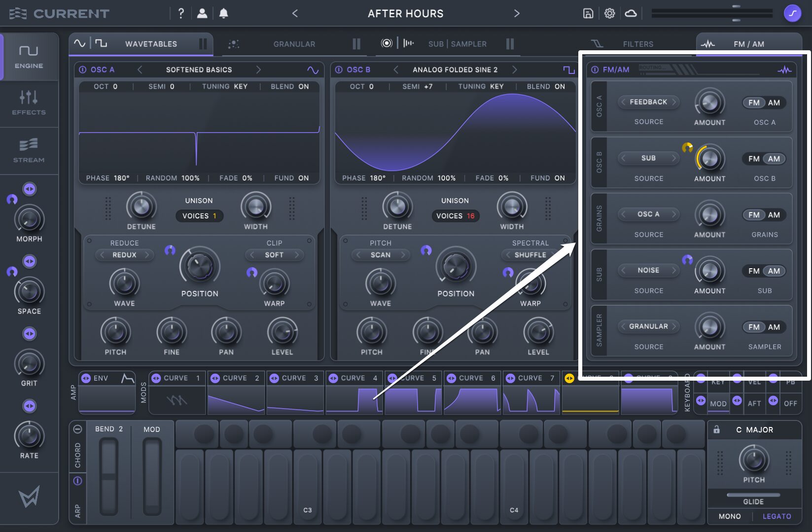Toggle the FM/AM panel power button

click(595, 70)
